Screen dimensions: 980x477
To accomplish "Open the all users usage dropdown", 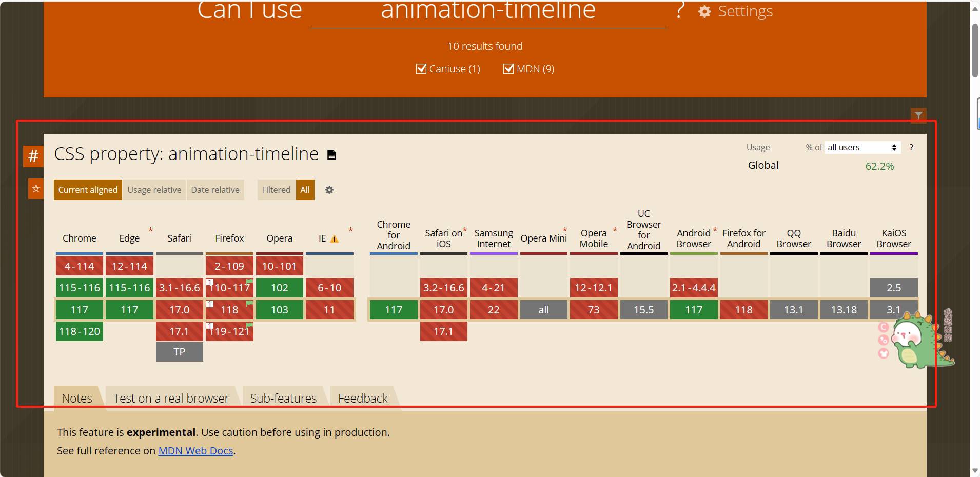I will (863, 147).
